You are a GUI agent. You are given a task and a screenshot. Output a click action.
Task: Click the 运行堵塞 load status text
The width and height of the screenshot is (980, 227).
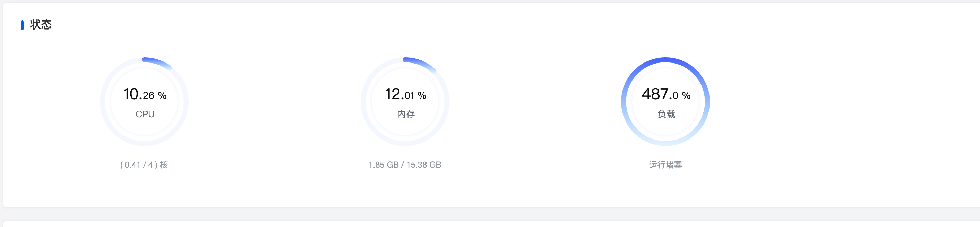pyautogui.click(x=665, y=165)
